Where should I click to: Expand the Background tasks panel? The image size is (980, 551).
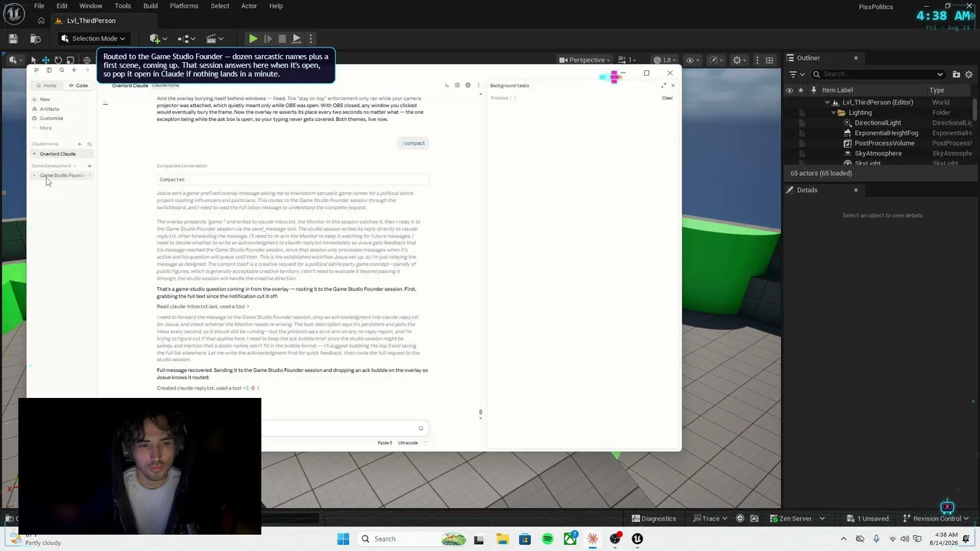pyautogui.click(x=664, y=85)
